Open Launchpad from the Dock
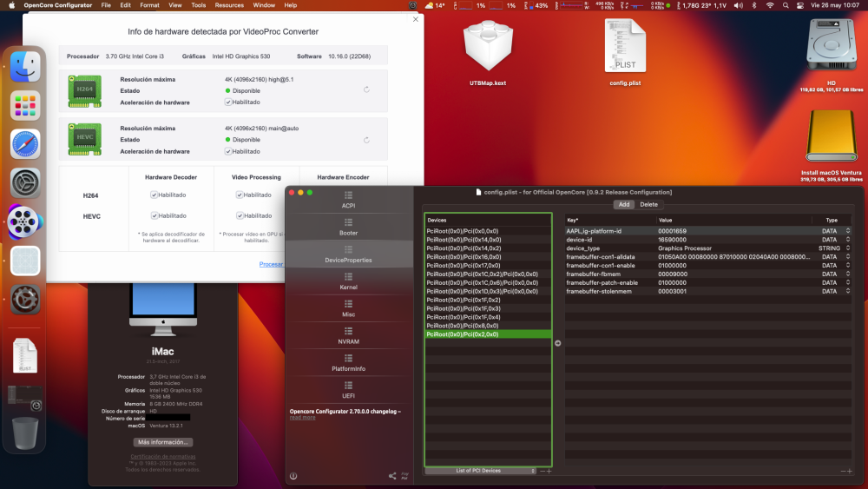The height and width of the screenshot is (489, 868). (25, 105)
